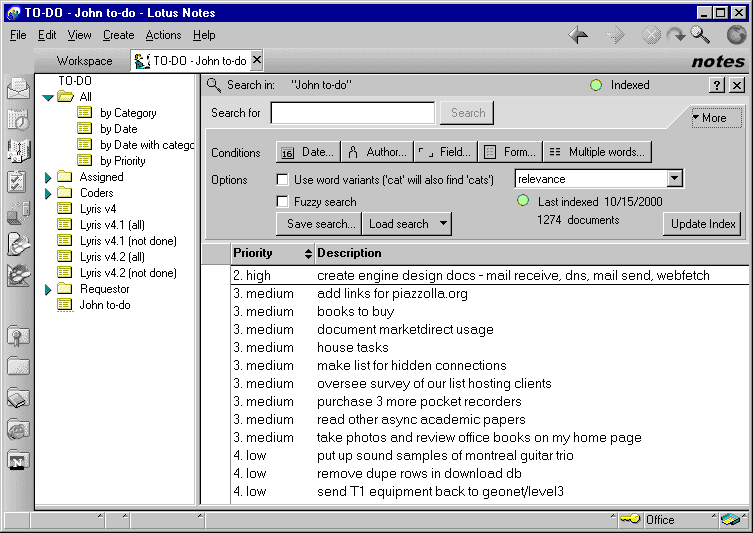Open the Replicator bookmark icon
The height and width of the screenshot is (533, 753).
(x=18, y=213)
